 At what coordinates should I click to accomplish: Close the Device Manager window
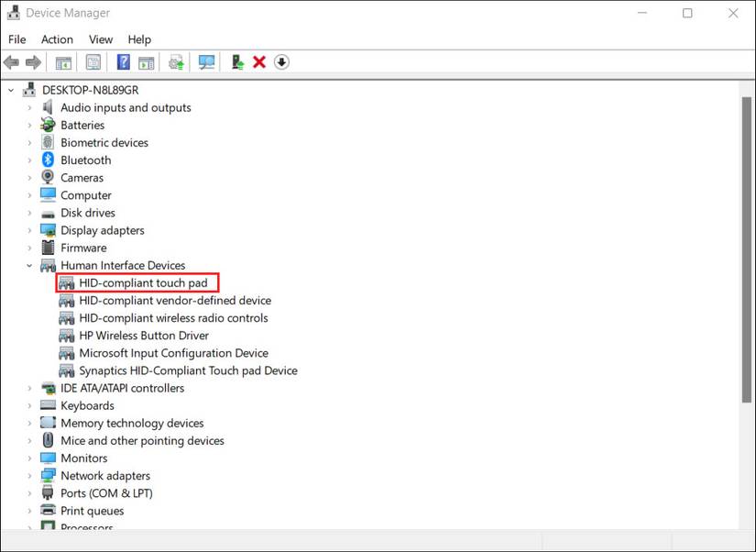[733, 13]
